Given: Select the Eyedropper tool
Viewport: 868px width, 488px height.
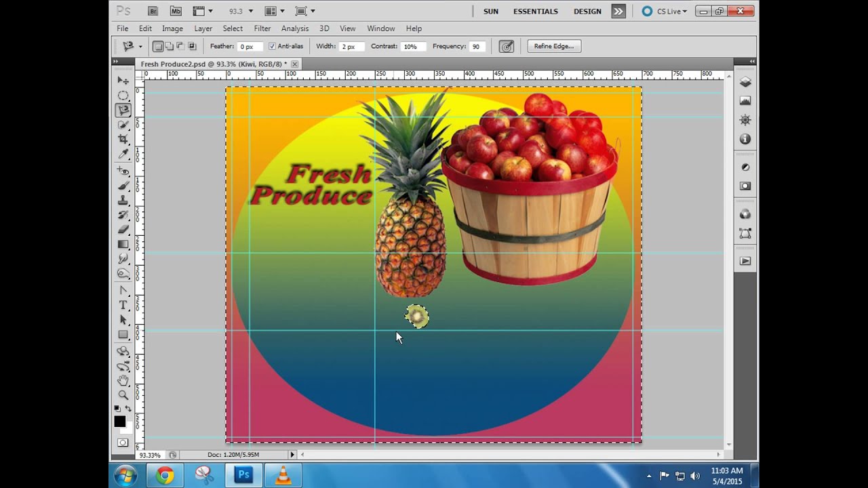Looking at the screenshot, I should pyautogui.click(x=123, y=154).
